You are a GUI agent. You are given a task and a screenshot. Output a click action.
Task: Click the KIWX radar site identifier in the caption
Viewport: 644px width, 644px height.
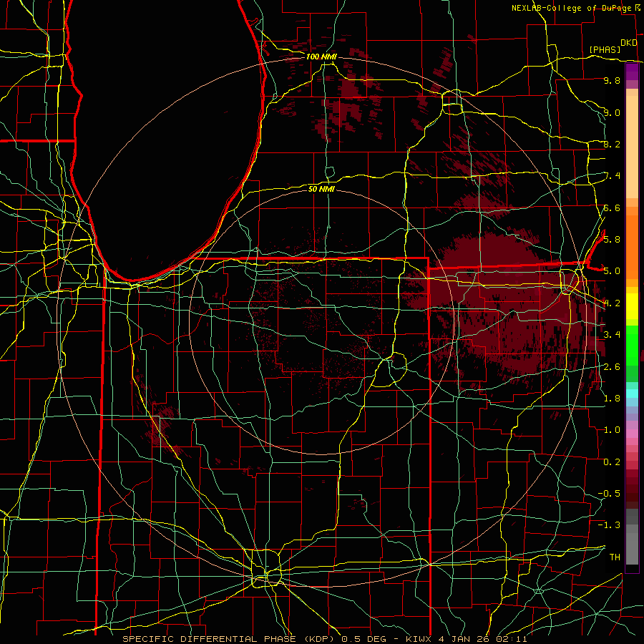pos(419,639)
